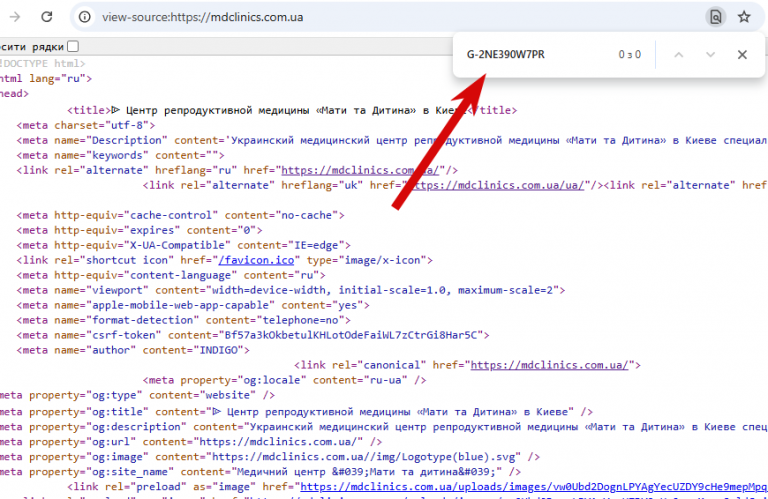768x499 pixels.
Task: Click the meta name Description line
Action: (x=391, y=141)
